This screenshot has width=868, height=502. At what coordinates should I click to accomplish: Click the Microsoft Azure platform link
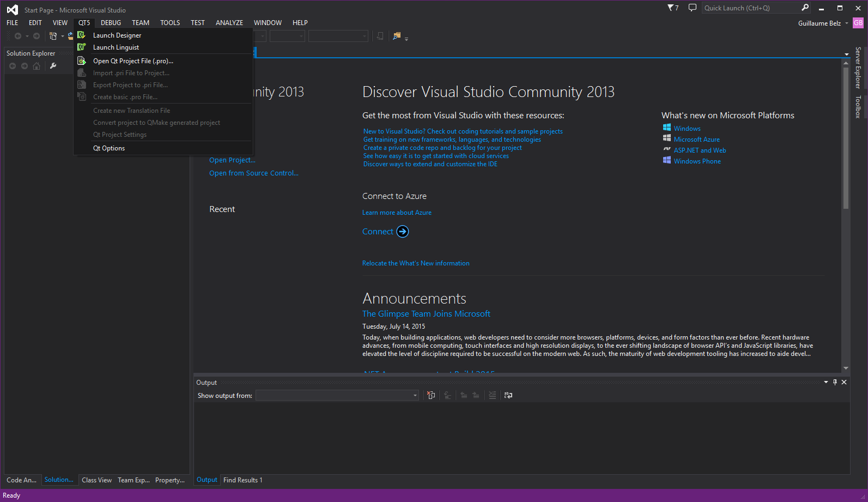tap(696, 140)
